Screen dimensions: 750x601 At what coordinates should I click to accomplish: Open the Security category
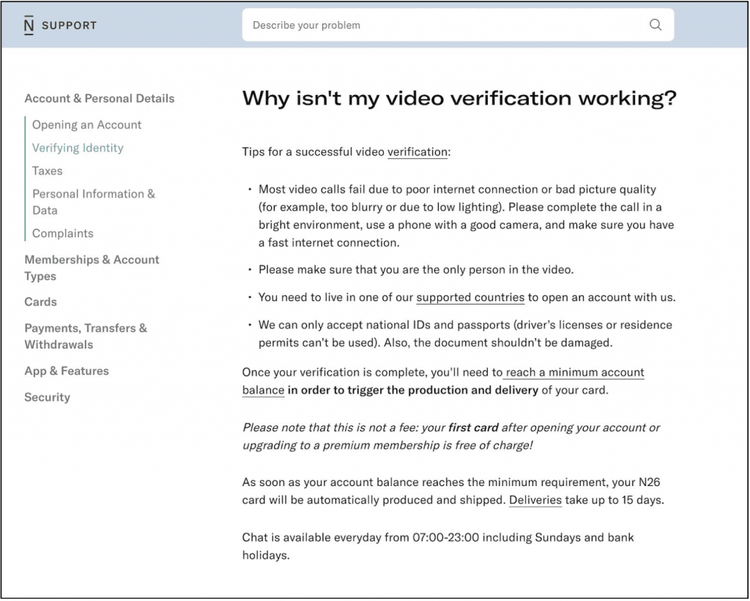coord(47,397)
